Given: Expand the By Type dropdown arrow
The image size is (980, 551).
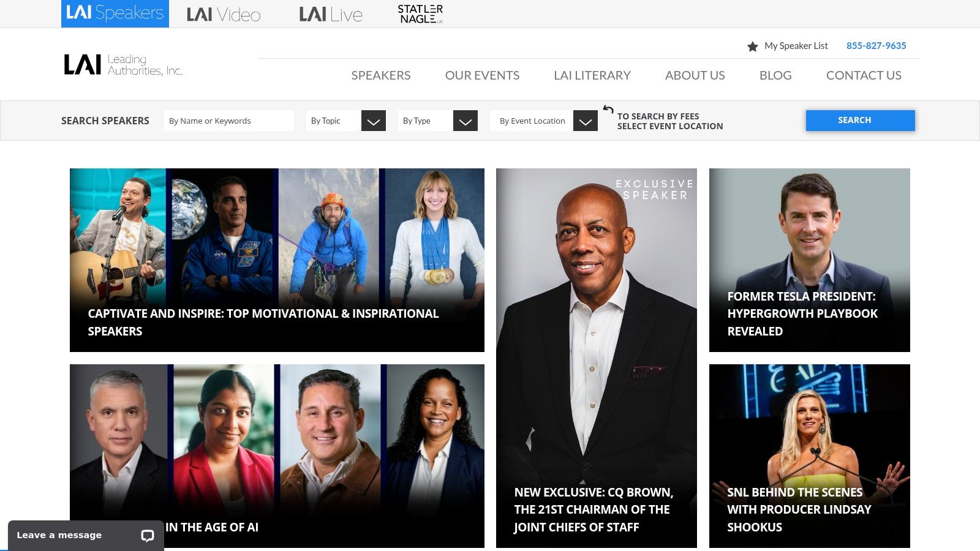Looking at the screenshot, I should point(466,121).
